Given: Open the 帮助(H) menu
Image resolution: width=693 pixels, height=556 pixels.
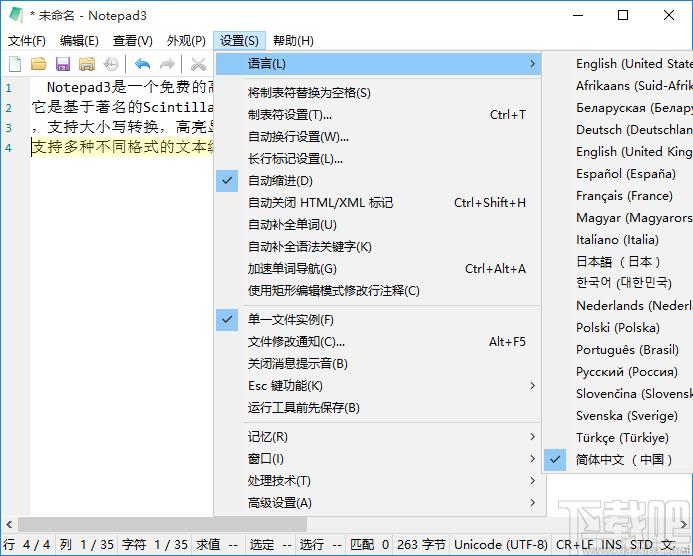Looking at the screenshot, I should pyautogui.click(x=293, y=41).
